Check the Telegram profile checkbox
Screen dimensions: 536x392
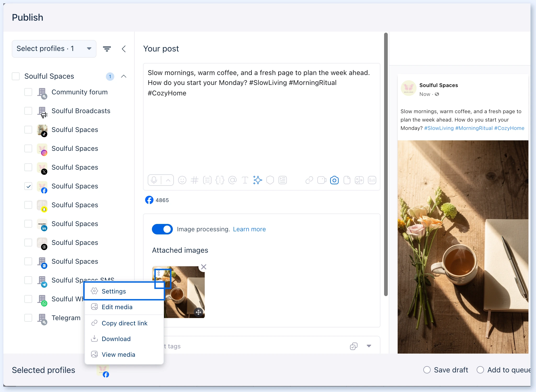point(28,318)
